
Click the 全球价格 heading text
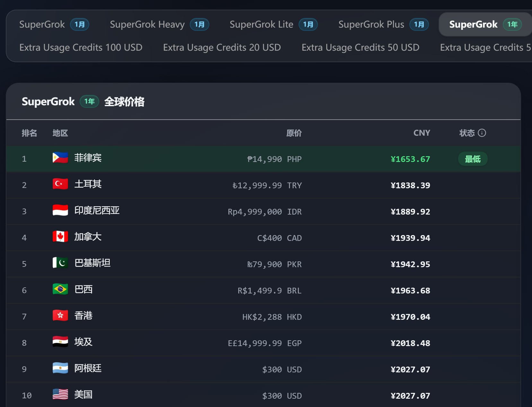click(124, 102)
